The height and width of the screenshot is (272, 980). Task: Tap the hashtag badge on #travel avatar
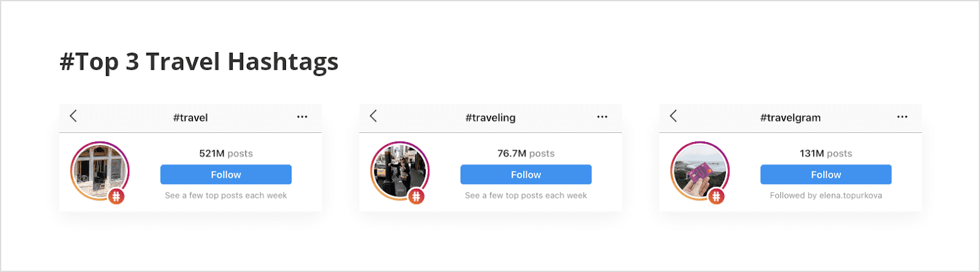coord(116,197)
